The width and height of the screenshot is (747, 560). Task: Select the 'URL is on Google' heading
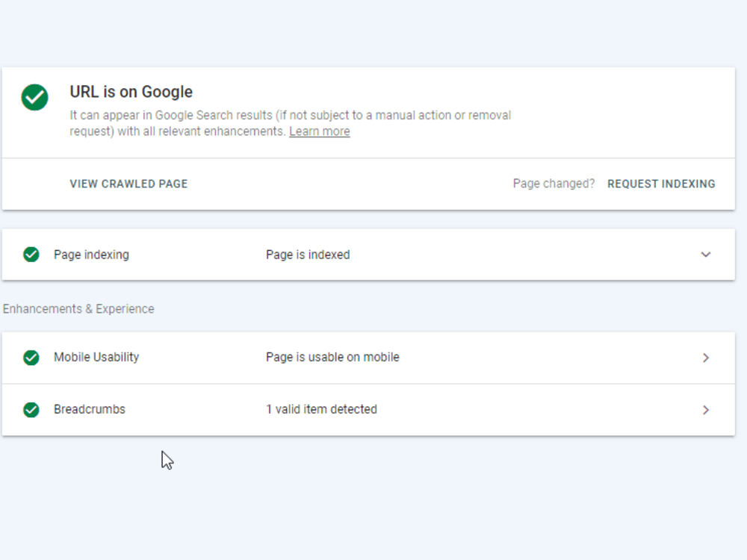coord(131,92)
